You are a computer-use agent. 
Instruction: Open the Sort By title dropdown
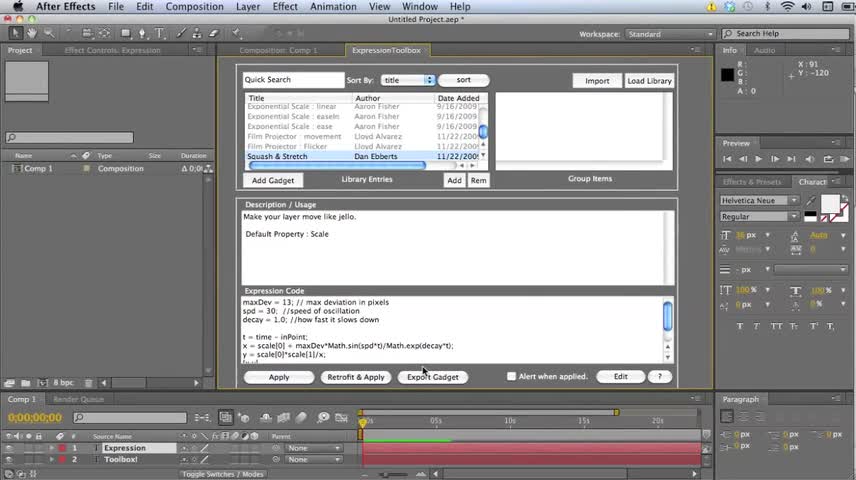click(x=408, y=80)
